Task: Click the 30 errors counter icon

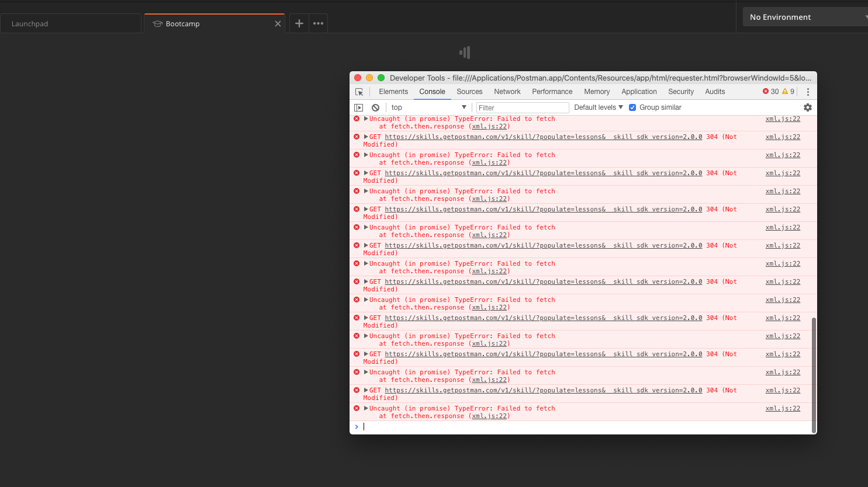Action: pos(770,92)
